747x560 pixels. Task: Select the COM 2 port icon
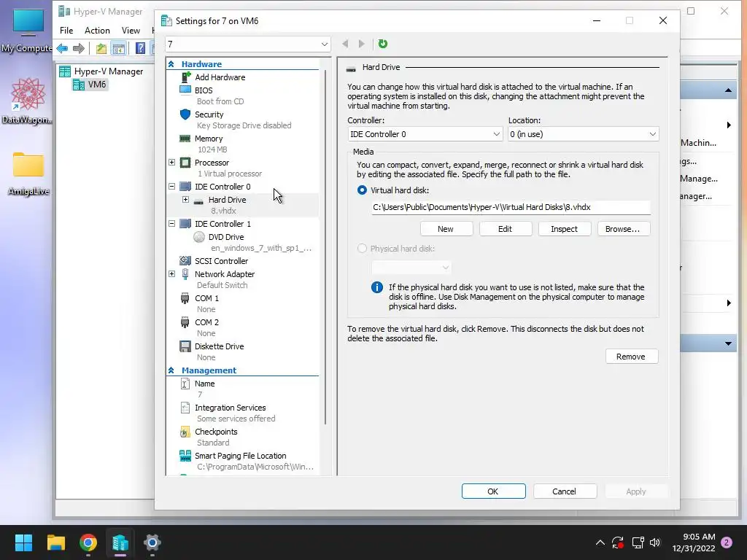click(185, 322)
